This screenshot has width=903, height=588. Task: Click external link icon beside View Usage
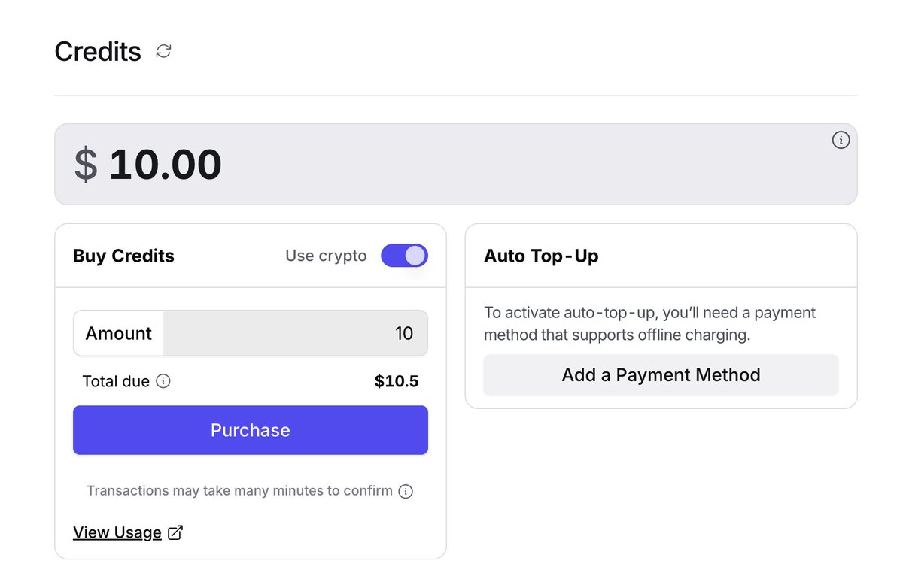click(x=175, y=532)
